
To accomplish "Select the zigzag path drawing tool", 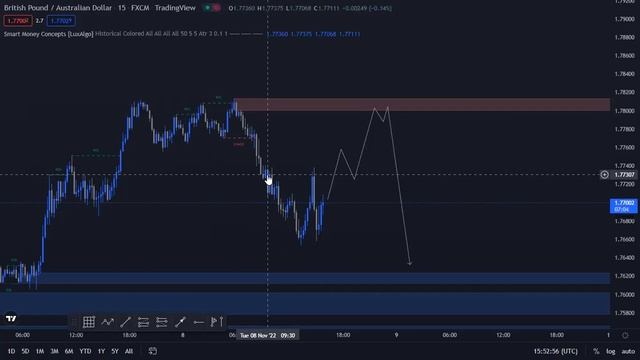I will [107, 322].
